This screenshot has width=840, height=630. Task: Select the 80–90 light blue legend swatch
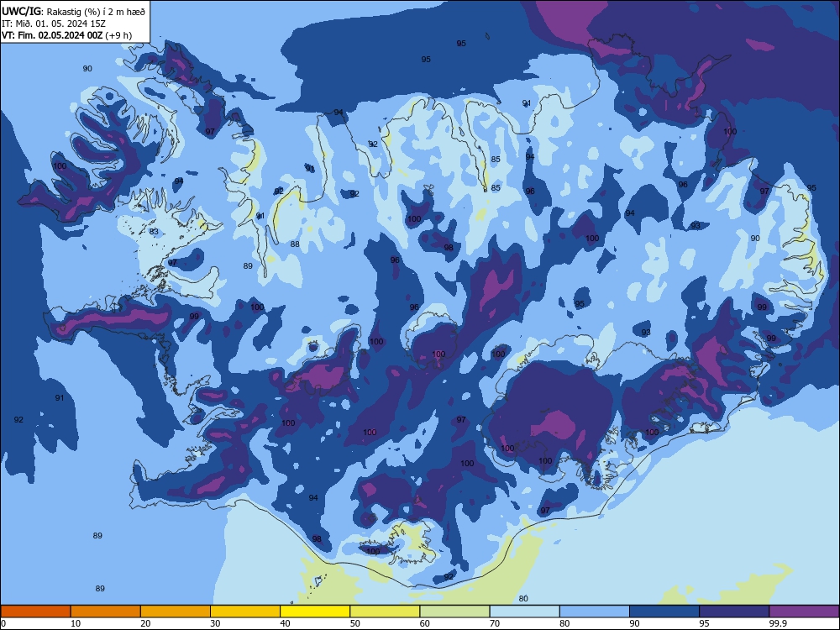point(595,612)
